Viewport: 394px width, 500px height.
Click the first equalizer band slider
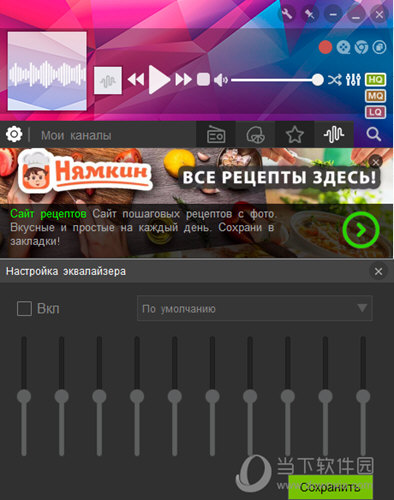[x=24, y=396]
